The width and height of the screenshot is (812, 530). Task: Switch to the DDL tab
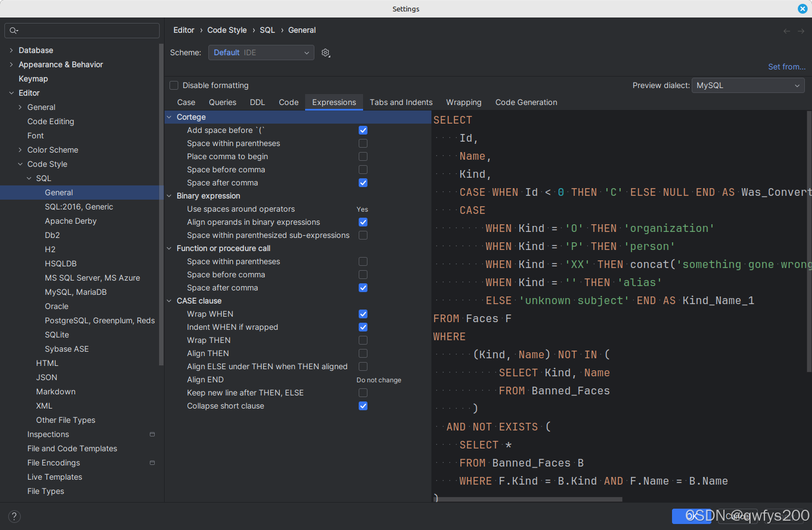pyautogui.click(x=258, y=102)
